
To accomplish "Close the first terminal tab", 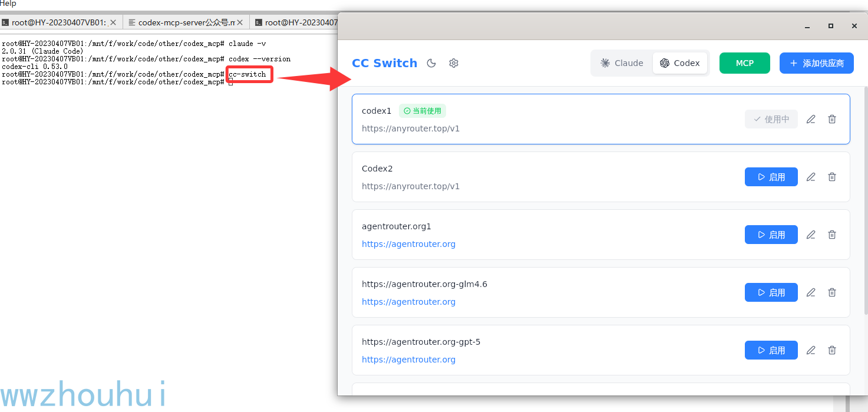I will coord(113,22).
